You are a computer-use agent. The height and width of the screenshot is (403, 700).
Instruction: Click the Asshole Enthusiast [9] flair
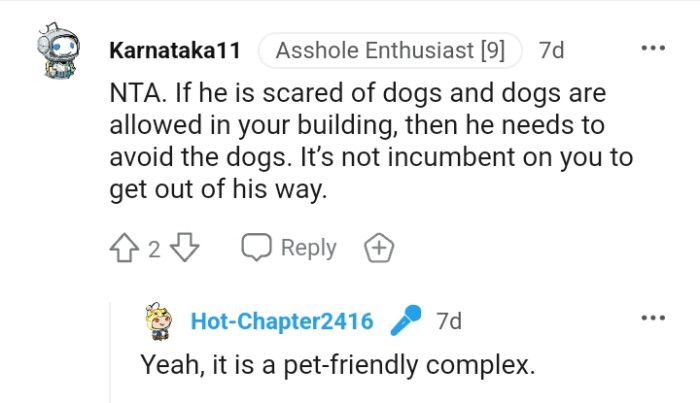tap(390, 49)
